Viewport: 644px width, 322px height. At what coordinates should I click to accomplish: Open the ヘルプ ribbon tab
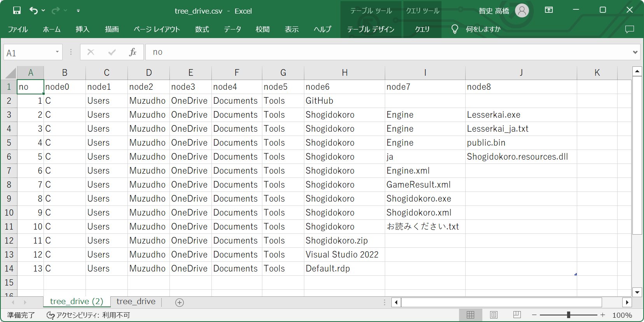click(x=322, y=29)
